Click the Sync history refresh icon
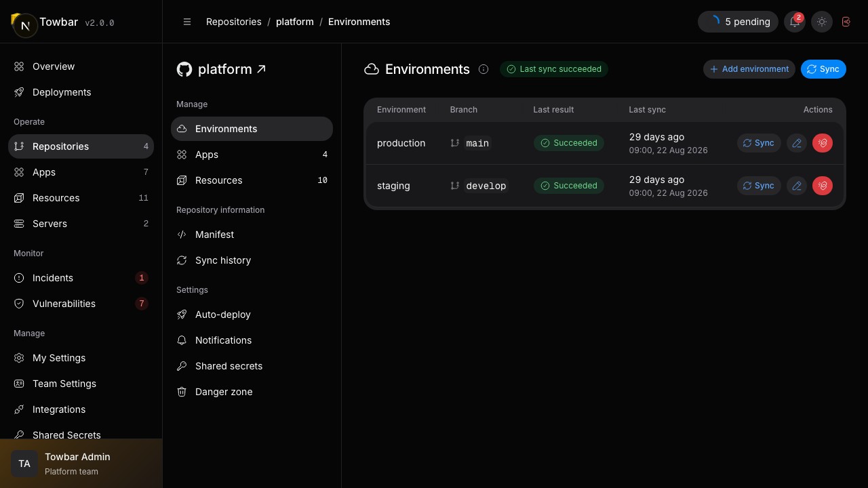Screen dimensions: 868x488 pos(182,260)
